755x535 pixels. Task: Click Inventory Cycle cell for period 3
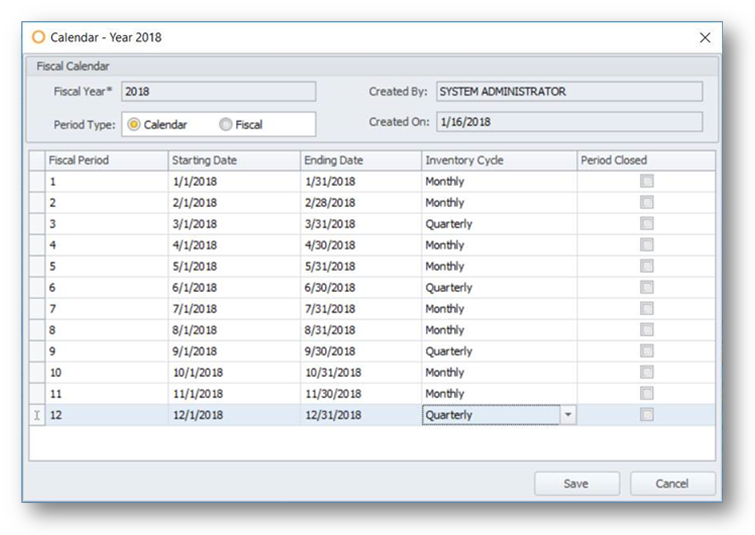[x=498, y=224]
